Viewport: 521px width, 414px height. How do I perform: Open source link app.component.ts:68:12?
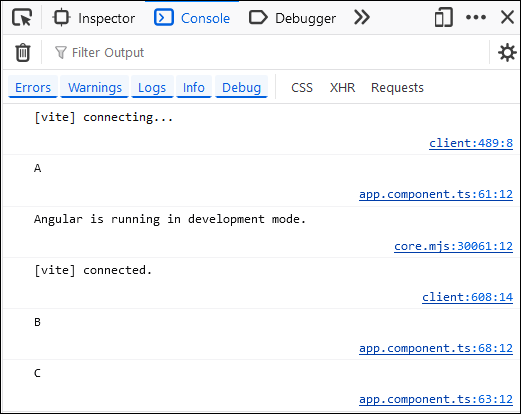pos(436,348)
